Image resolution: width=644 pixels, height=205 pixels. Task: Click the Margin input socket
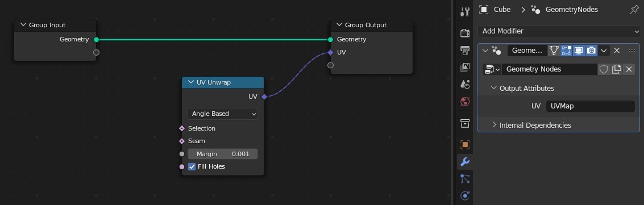click(x=182, y=154)
